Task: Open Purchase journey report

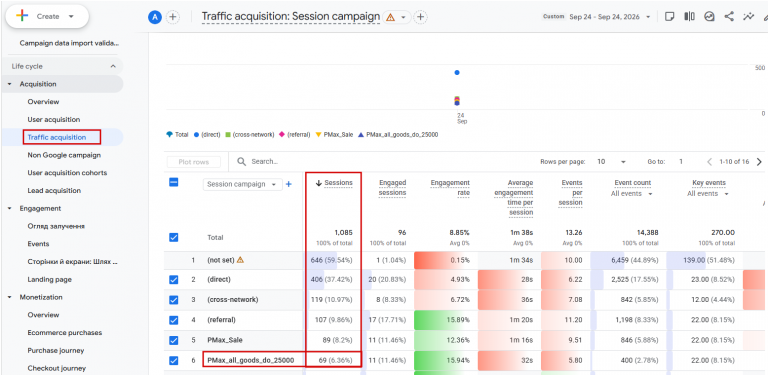Action: 56,351
